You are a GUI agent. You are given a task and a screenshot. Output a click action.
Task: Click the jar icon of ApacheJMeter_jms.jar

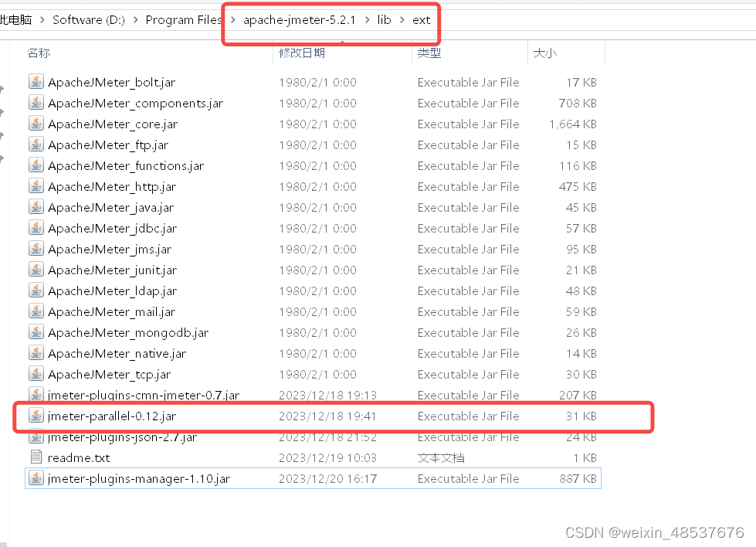(36, 249)
